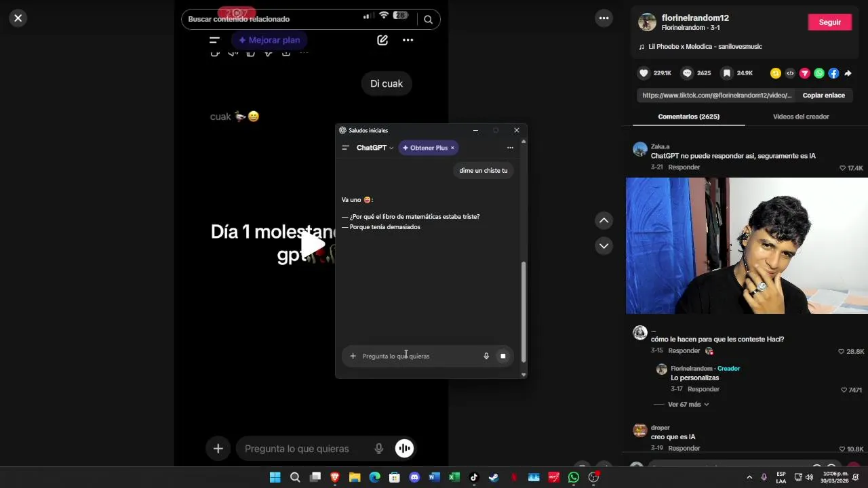Like droper comment with 10.8K heart
This screenshot has height=488, width=868.
[843, 449]
